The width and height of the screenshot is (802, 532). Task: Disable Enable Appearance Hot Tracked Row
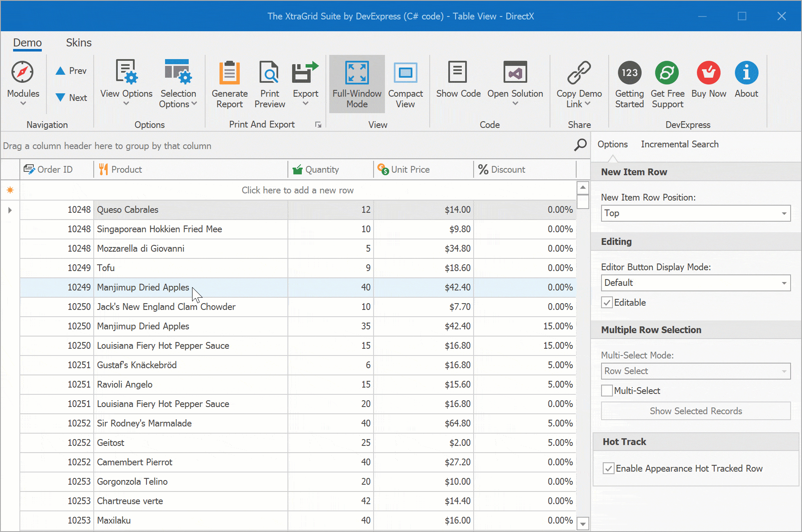[608, 468]
